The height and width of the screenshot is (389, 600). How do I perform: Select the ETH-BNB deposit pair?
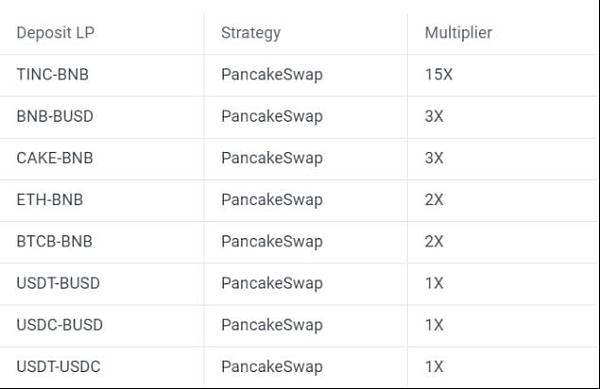tap(50, 200)
